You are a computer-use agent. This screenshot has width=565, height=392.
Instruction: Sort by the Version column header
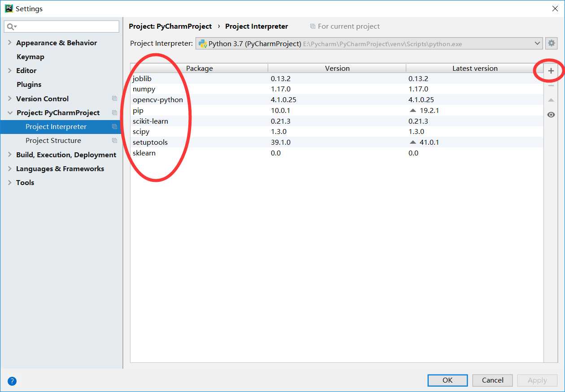(x=337, y=68)
